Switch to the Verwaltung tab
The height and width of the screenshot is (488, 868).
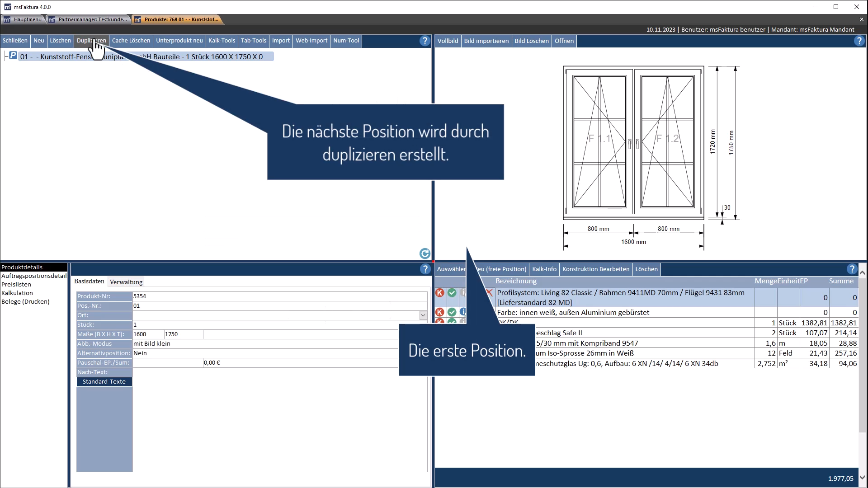coord(126,282)
